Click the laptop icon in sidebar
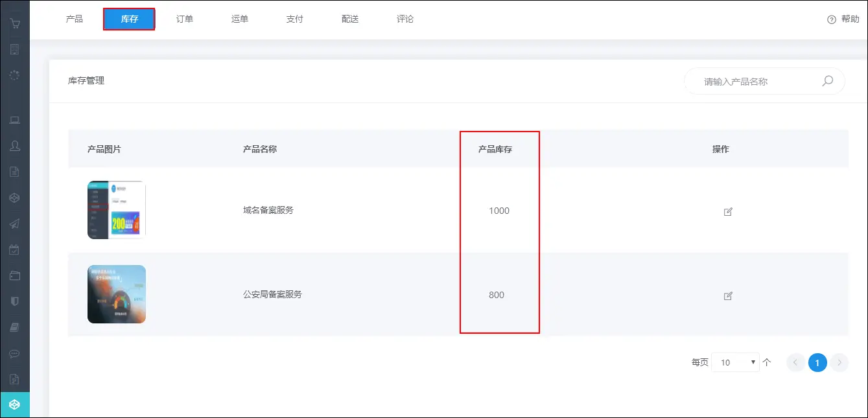Image resolution: width=868 pixels, height=418 pixels. point(14,120)
